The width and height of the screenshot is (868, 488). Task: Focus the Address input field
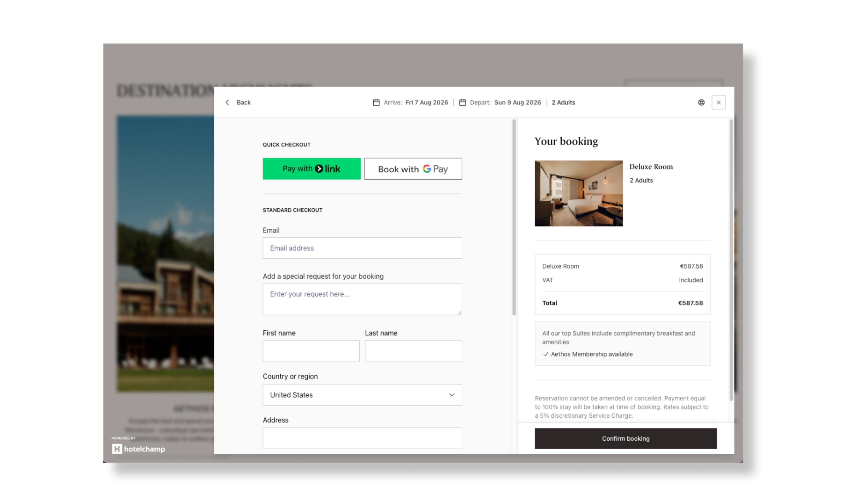click(362, 439)
